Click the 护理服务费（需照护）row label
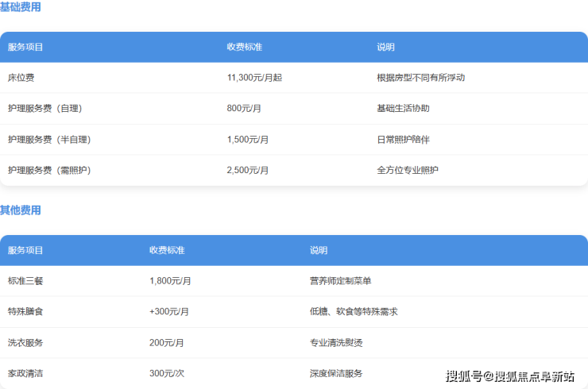The height and width of the screenshot is (389, 588). coord(49,170)
